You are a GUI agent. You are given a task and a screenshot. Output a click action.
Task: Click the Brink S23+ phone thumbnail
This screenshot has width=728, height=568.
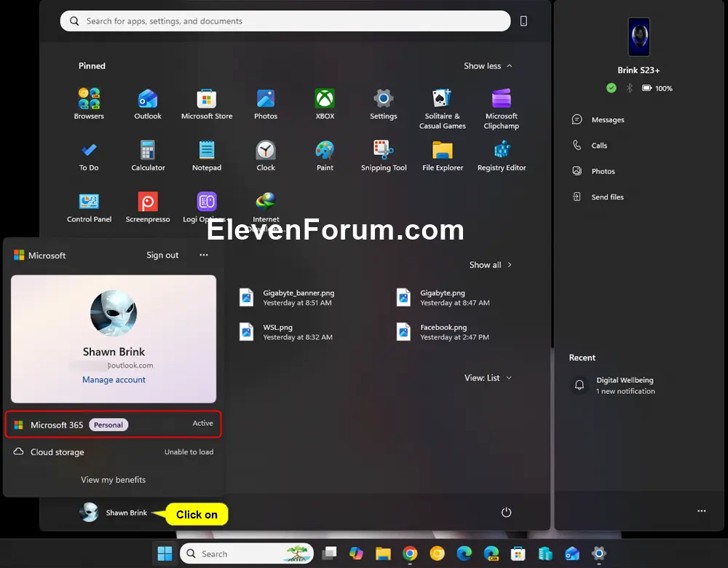pos(638,36)
